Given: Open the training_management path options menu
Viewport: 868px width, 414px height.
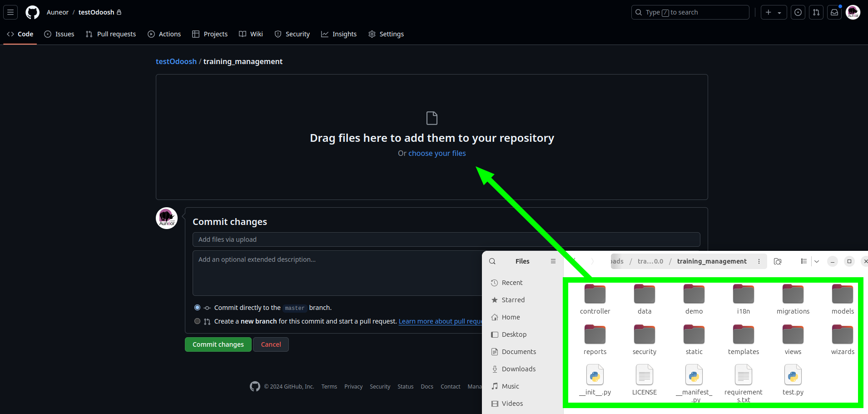Looking at the screenshot, I should tap(759, 261).
